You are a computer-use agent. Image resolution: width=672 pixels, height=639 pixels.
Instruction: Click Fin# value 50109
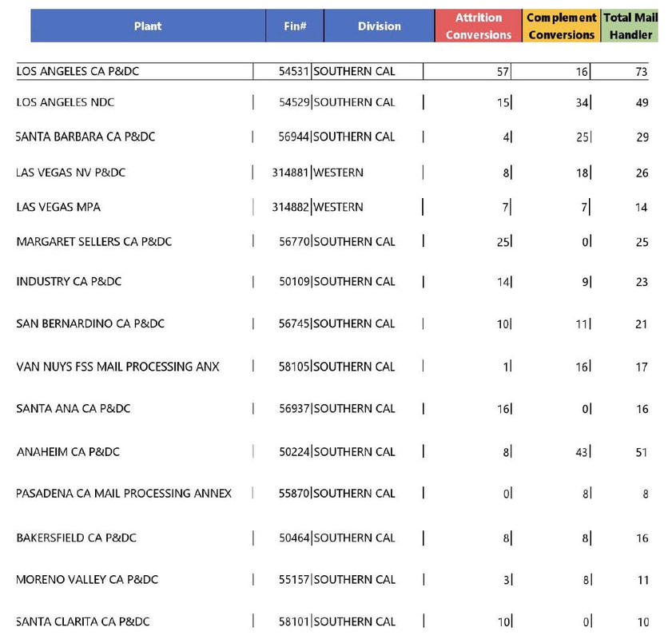point(294,281)
